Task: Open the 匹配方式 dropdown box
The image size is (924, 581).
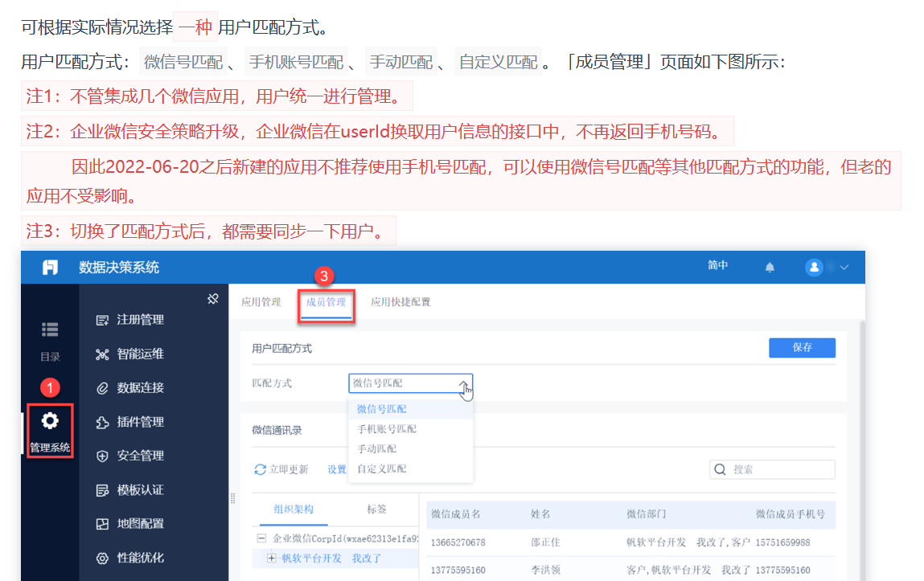Action: (x=410, y=383)
